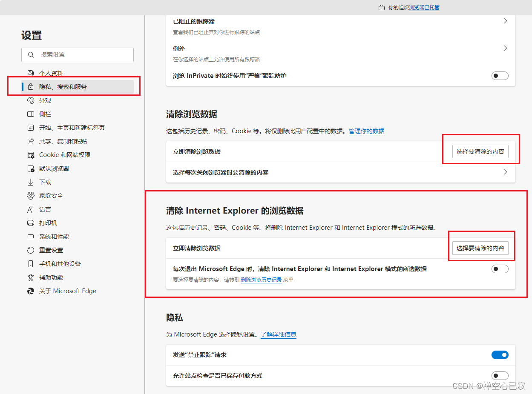Click the lock icon for 隐私、搜索和服务

31,87
